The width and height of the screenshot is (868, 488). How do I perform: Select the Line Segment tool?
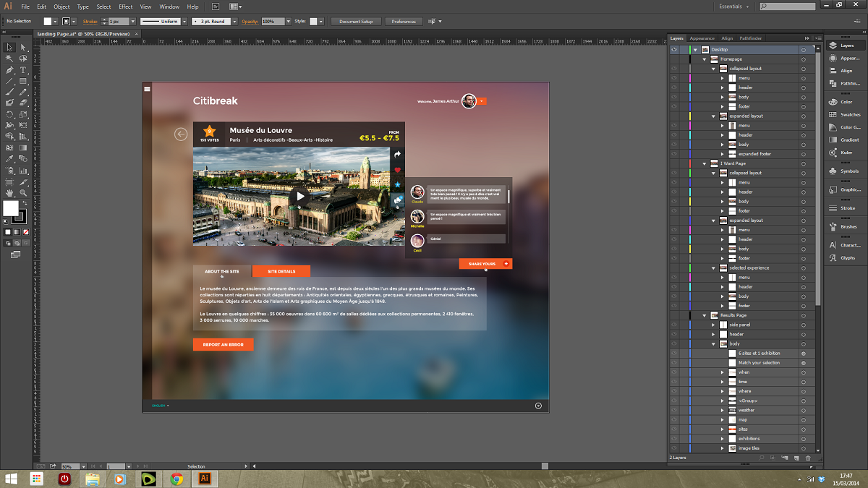tap(10, 81)
